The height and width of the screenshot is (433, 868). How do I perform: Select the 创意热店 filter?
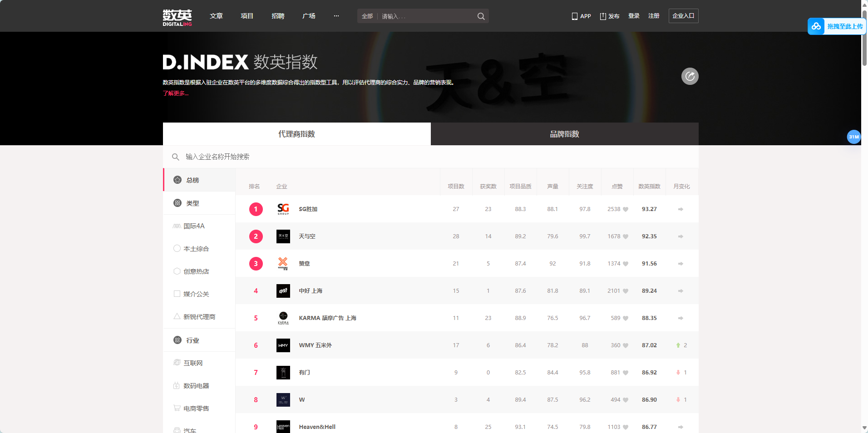[191, 271]
